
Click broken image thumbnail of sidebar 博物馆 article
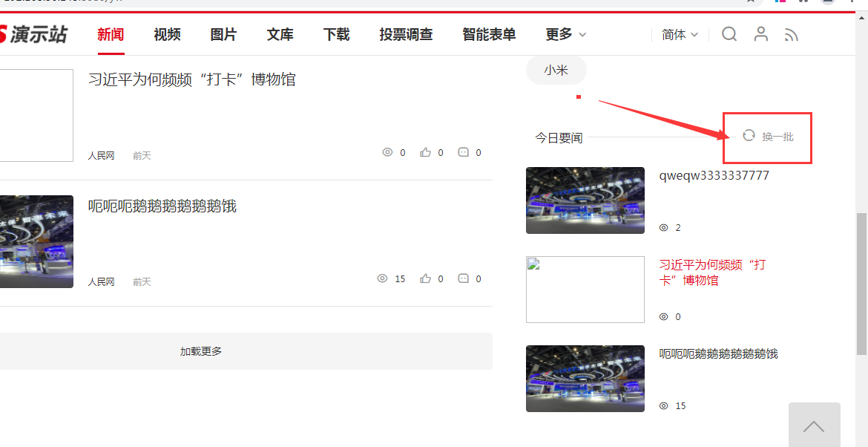tap(585, 289)
